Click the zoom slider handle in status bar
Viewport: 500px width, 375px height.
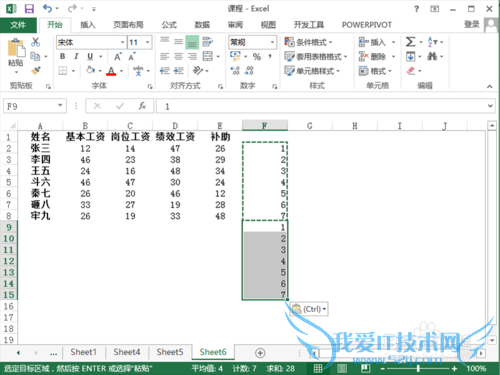[418, 368]
